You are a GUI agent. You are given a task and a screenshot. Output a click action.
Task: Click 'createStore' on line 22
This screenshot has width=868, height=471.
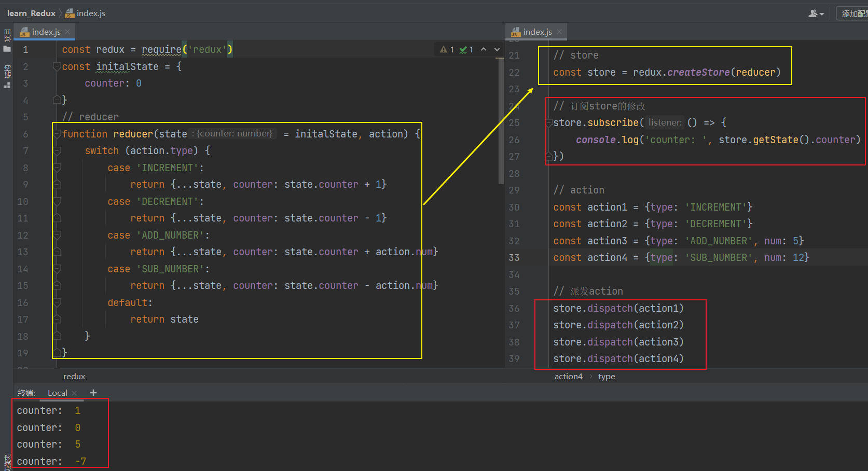click(x=698, y=72)
